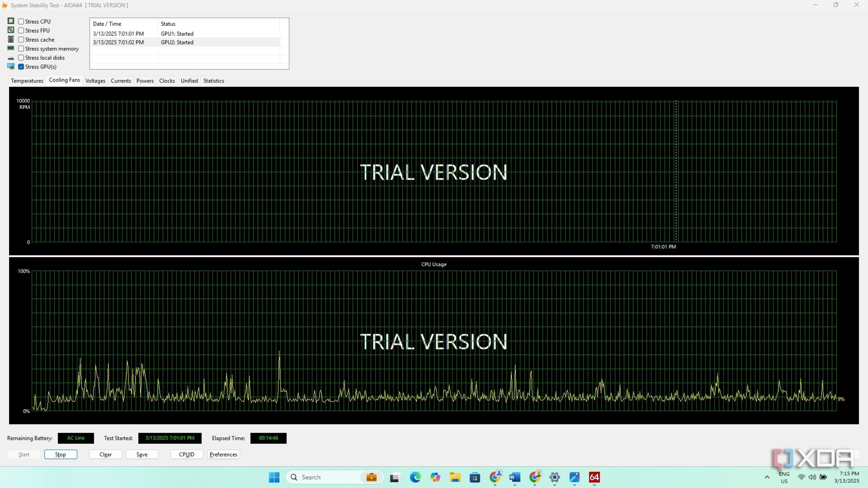Enable the Stress CPU checkbox
The image size is (868, 488).
click(21, 21)
